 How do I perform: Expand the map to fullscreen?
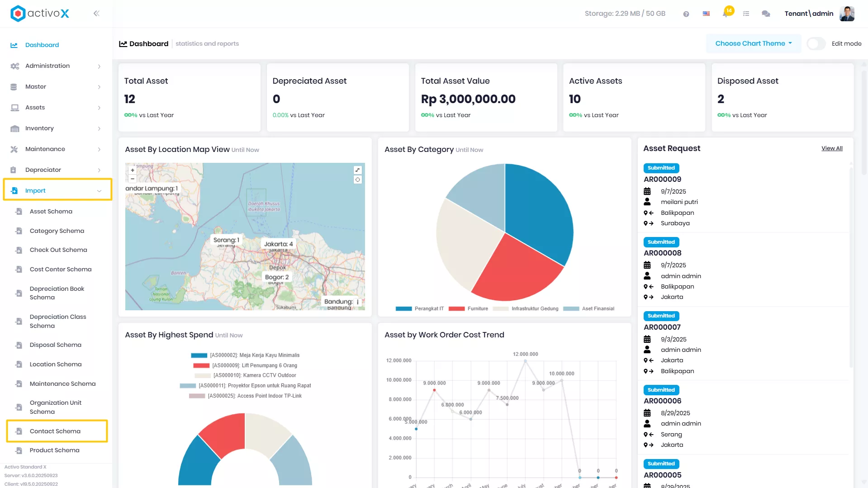357,170
